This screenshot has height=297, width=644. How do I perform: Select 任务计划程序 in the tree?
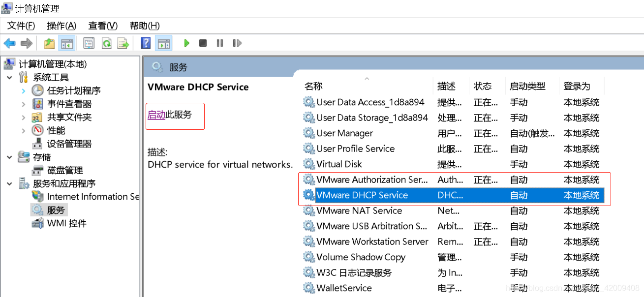coord(74,90)
